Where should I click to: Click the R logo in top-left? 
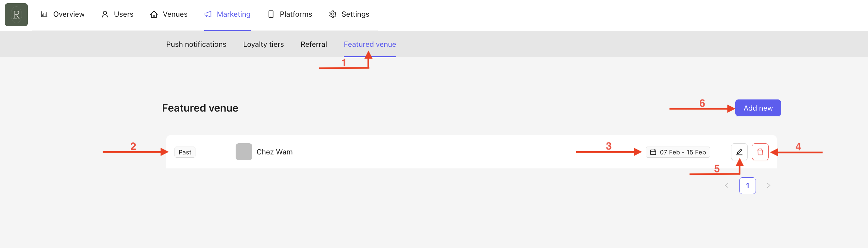click(x=16, y=14)
